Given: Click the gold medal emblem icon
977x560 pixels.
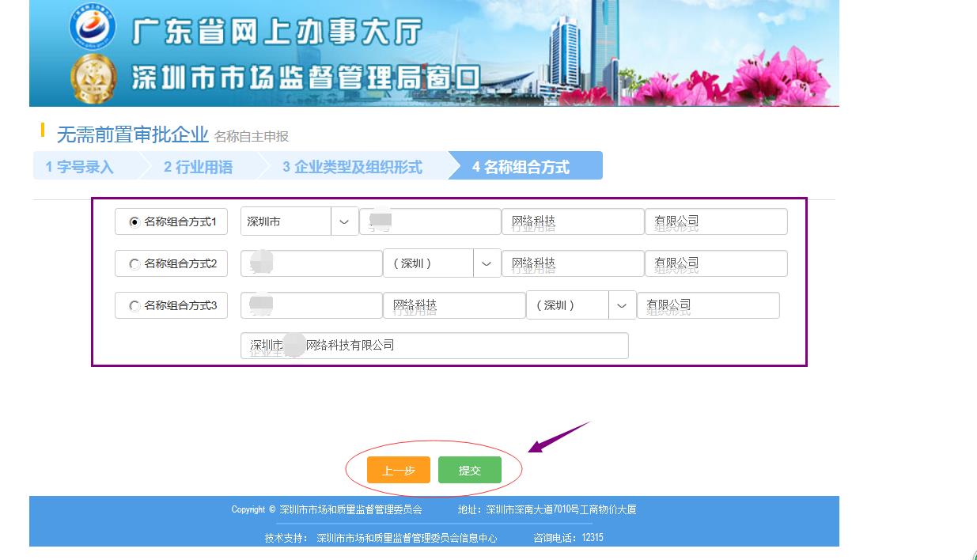Looking at the screenshot, I should click(x=93, y=78).
